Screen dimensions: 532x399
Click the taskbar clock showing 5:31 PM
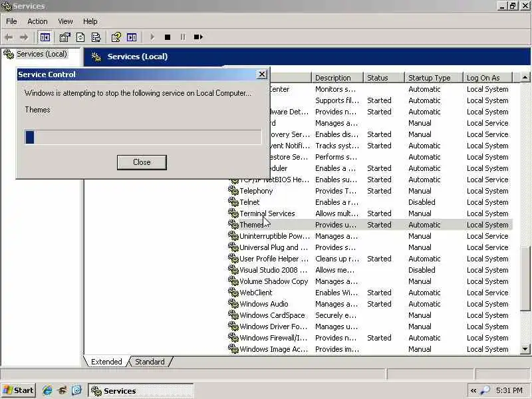(509, 390)
